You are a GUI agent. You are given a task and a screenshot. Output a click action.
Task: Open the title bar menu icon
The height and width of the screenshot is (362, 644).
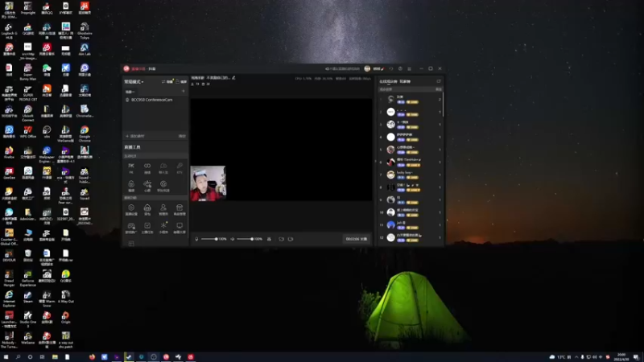[409, 68]
